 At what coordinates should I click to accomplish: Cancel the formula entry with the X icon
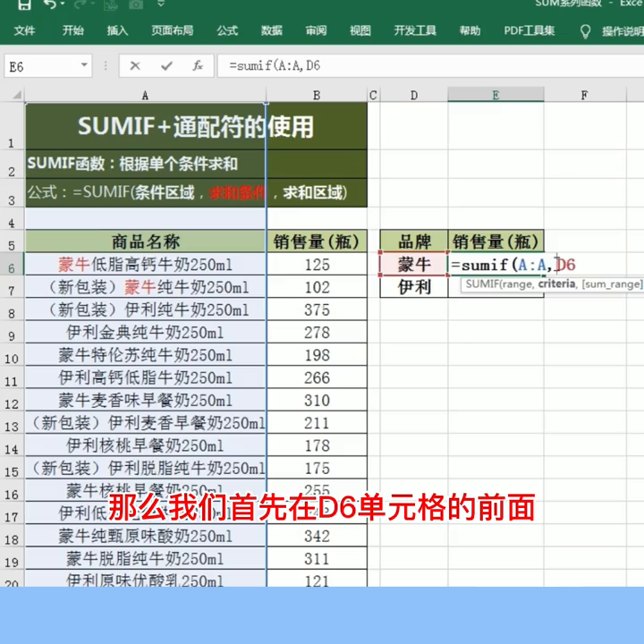(x=135, y=65)
